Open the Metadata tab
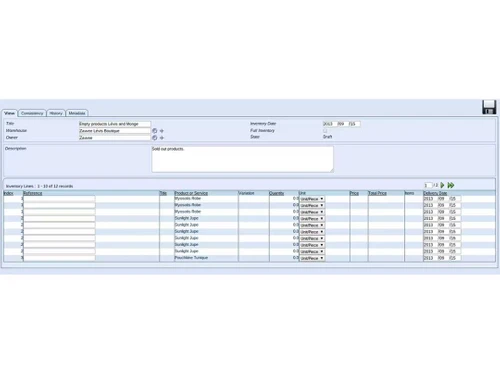This screenshot has height=375, width=500. pos(77,113)
